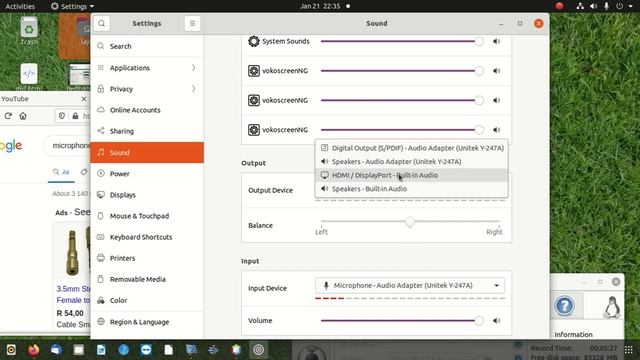640x360 pixels.
Task: Click the Google search box
Action: click(68, 145)
